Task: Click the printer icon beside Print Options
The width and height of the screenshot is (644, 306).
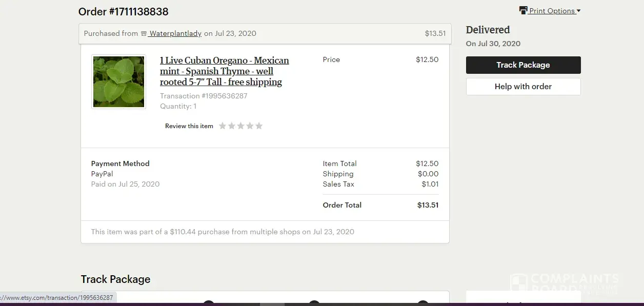Action: click(x=524, y=10)
